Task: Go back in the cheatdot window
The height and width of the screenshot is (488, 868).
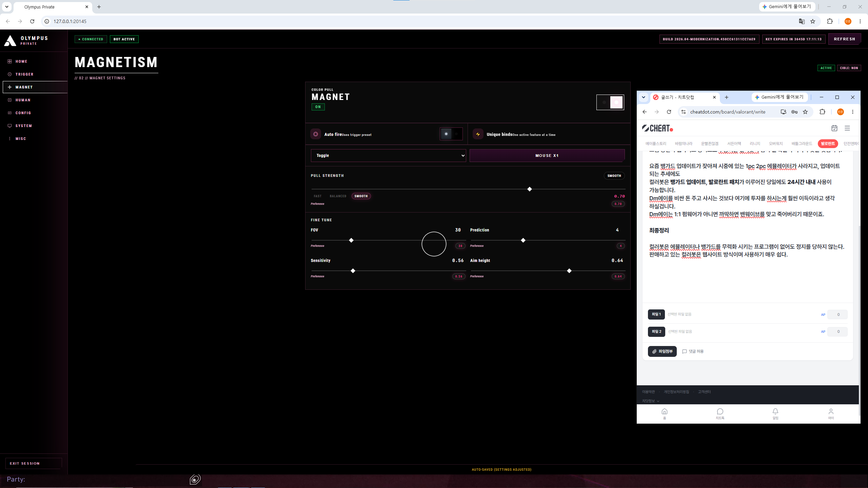Action: point(645,112)
